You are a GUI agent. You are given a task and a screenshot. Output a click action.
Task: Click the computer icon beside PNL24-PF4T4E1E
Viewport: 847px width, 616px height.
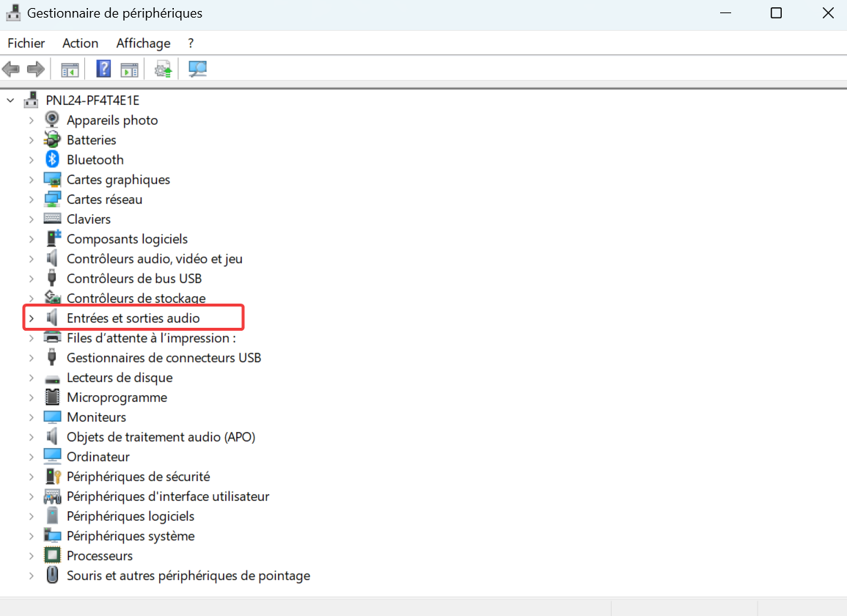[x=32, y=100]
